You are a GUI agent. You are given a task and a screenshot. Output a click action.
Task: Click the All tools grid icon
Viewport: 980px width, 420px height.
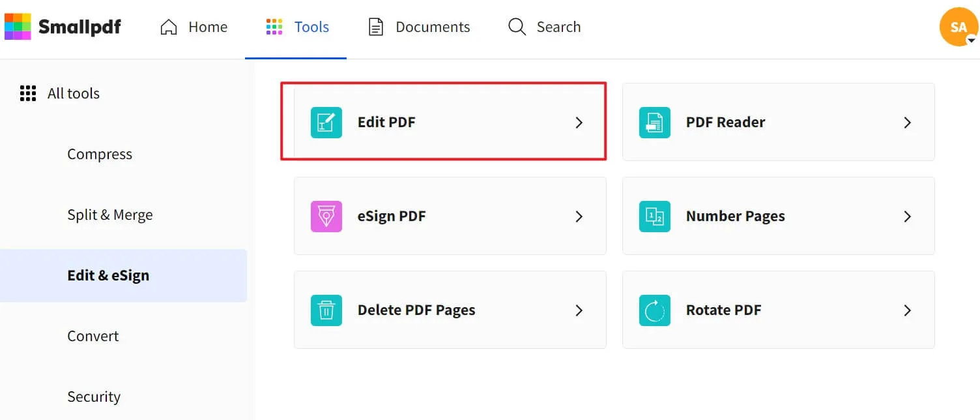tap(27, 93)
